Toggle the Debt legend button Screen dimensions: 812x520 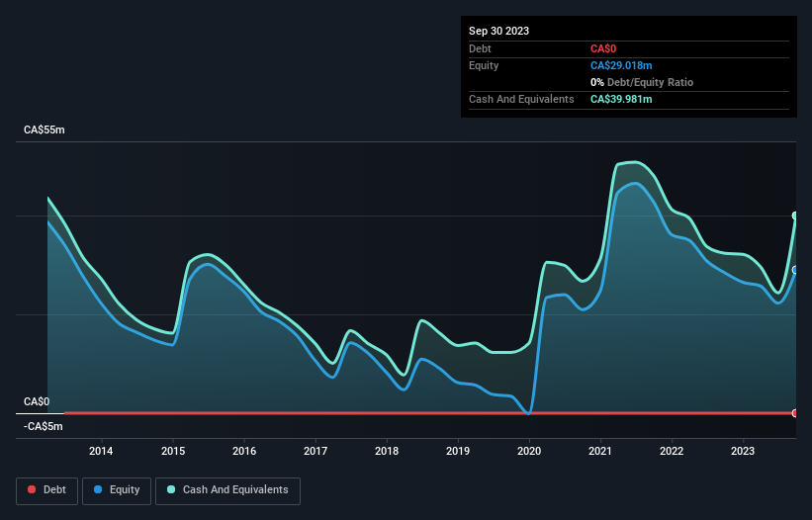[47, 490]
